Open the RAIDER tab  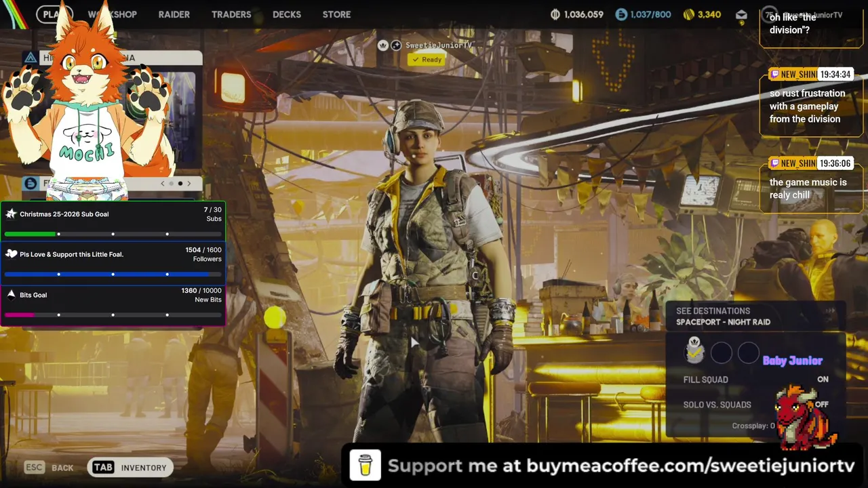pyautogui.click(x=174, y=14)
